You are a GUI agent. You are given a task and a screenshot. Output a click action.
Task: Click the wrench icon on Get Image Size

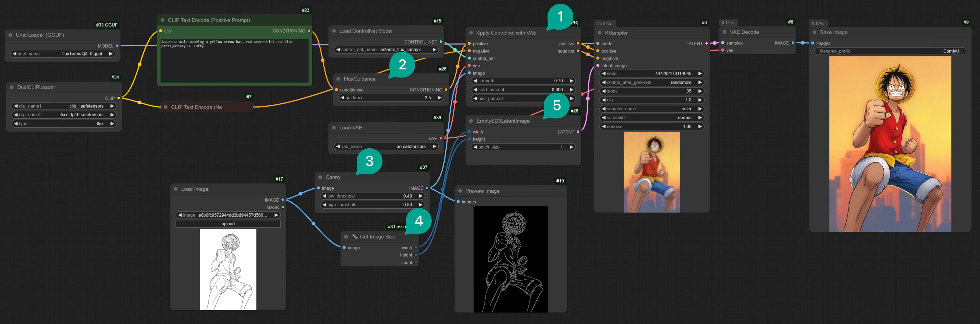(x=355, y=237)
